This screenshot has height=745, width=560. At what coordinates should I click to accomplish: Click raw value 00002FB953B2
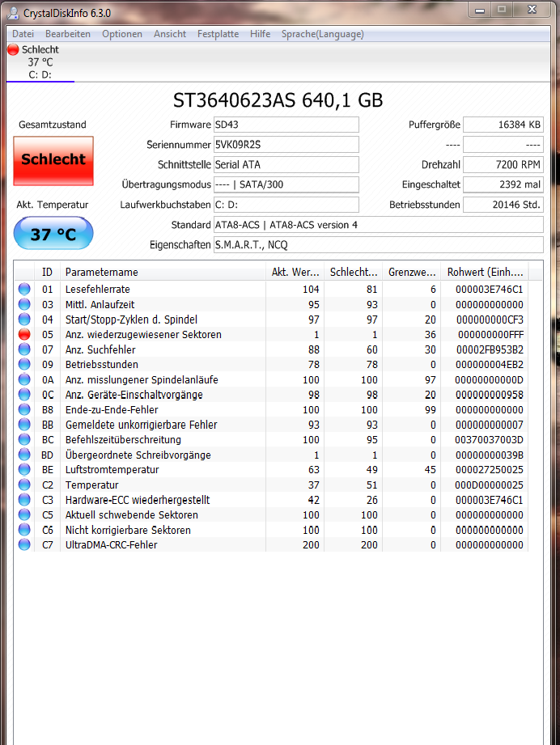click(x=490, y=349)
